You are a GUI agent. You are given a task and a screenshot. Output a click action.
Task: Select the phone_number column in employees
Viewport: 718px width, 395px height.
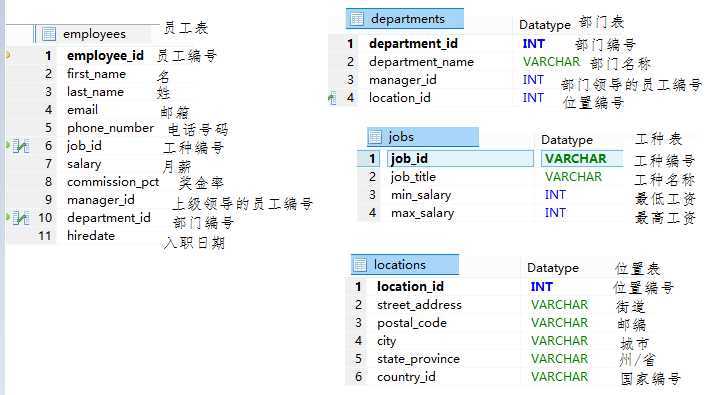[110, 128]
